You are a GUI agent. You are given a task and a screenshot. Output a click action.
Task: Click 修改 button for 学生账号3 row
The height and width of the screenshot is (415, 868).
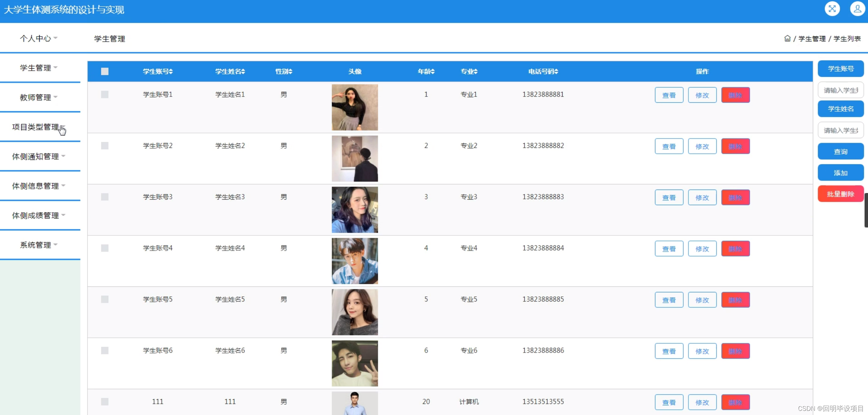coord(702,198)
